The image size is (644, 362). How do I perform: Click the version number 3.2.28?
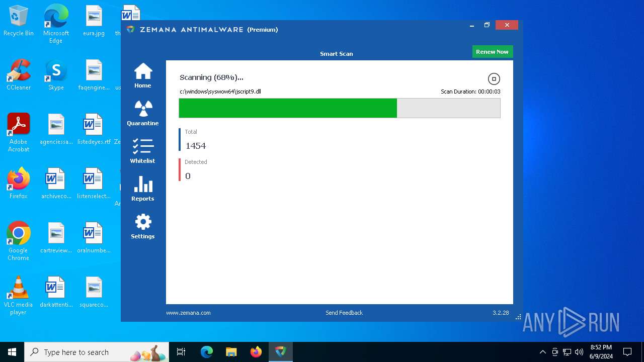[501, 313]
